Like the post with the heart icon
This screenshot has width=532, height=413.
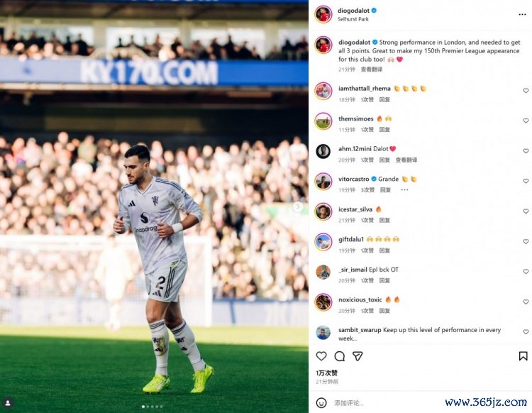[x=321, y=356]
